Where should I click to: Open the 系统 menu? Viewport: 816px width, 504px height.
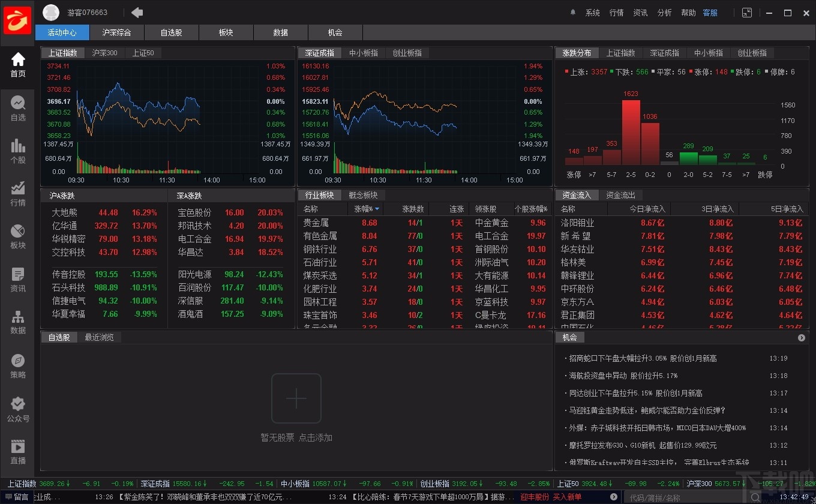592,12
